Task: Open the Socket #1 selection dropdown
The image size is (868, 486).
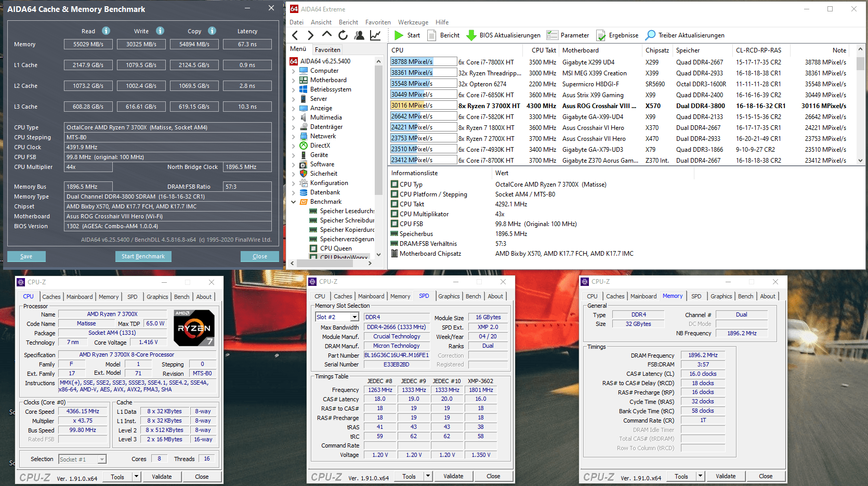Action: click(x=102, y=459)
